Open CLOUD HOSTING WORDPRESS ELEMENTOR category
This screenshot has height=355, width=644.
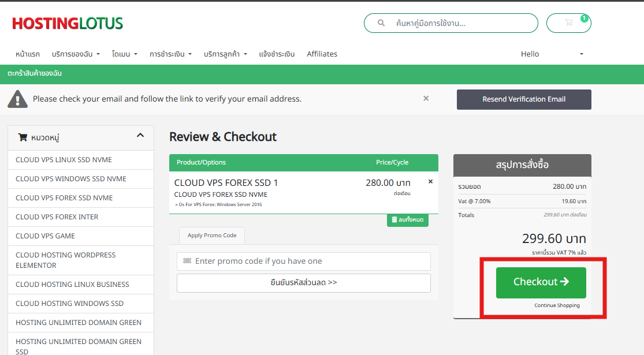coord(81,260)
